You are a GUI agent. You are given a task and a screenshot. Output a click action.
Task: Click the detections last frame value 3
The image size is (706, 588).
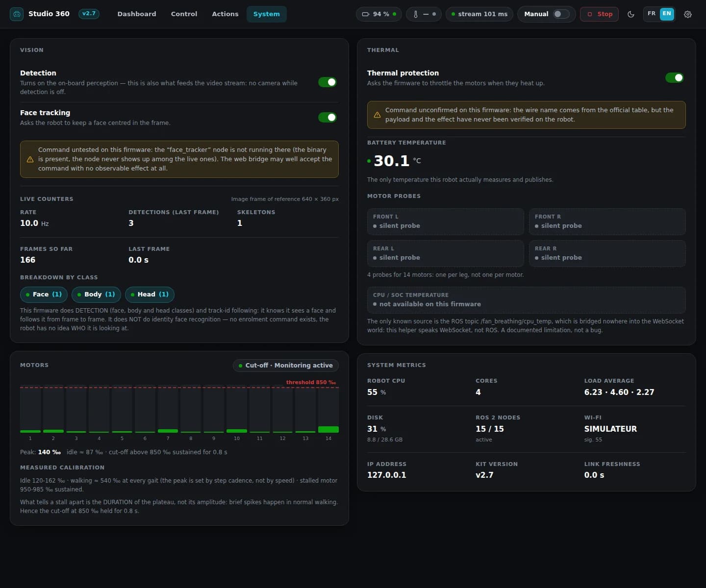click(131, 223)
